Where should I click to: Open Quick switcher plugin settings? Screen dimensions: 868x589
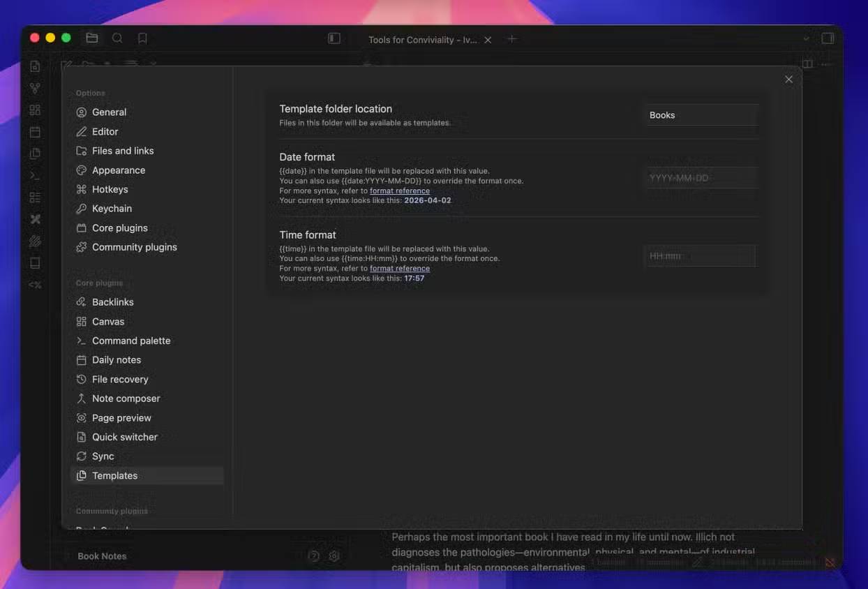[x=147, y=437]
